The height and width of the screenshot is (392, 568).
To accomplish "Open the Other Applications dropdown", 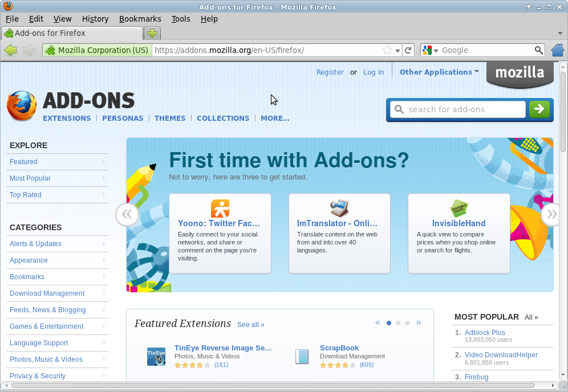I will (439, 72).
